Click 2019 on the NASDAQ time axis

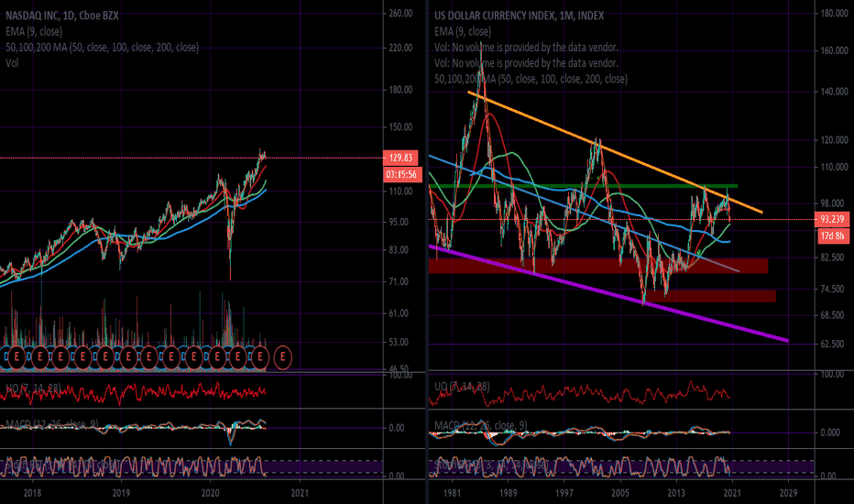point(121,493)
